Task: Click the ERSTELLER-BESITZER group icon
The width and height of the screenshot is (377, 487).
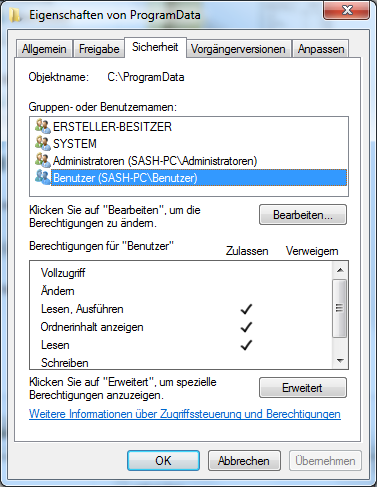Action: pos(43,127)
